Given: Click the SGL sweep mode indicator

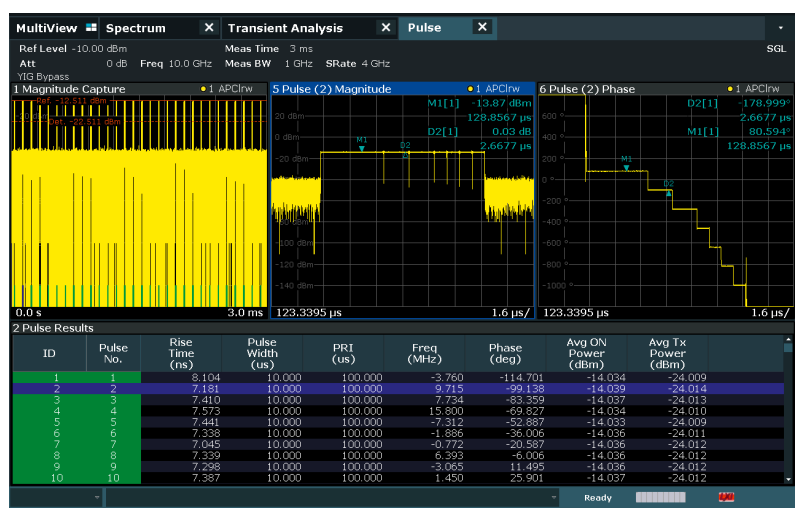Looking at the screenshot, I should pos(776,49).
